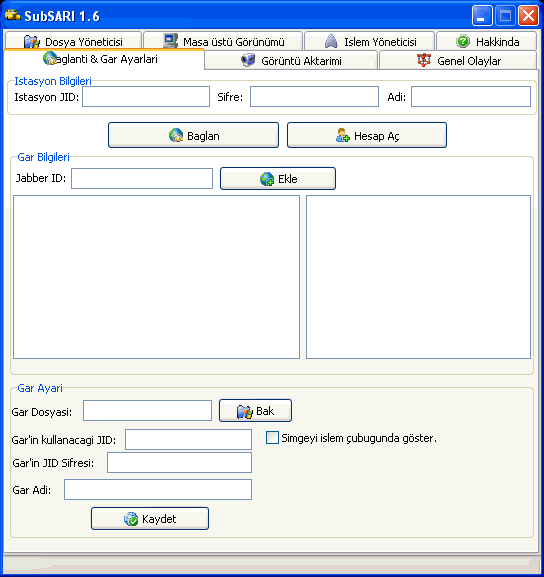Screen dimensions: 544x577
Task: Switch to Görüntü Aktarimi tab
Action: click(x=291, y=60)
